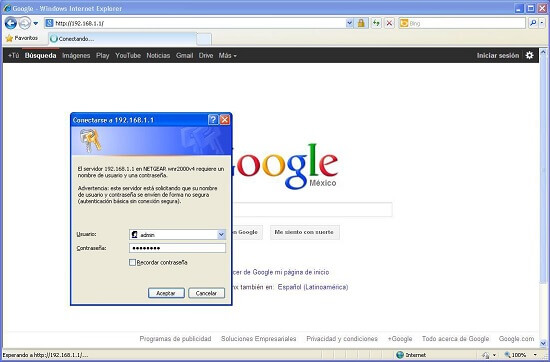Click the security lock icon in address bar
This screenshot has width=550, height=362.
[x=361, y=23]
